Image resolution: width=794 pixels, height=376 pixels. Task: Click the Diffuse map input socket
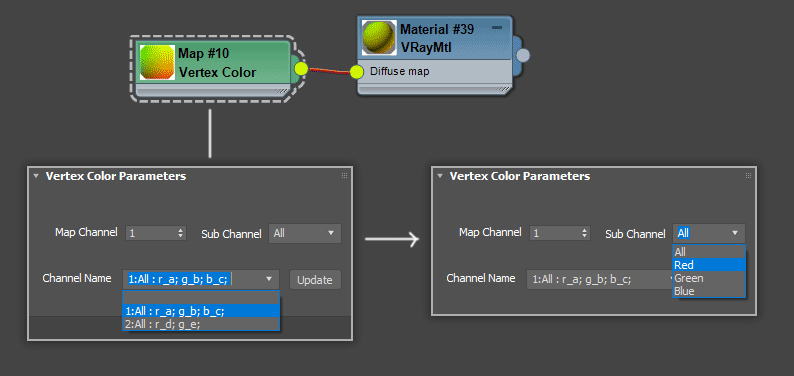point(356,72)
